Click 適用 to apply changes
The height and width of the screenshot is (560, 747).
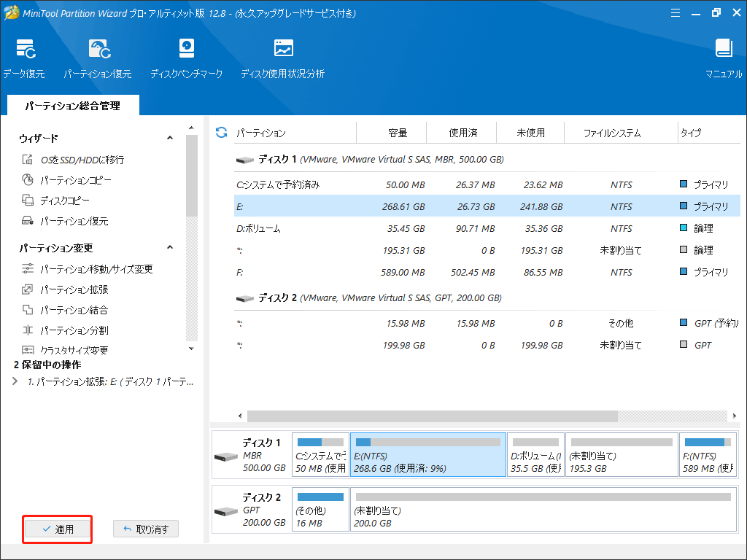58,529
